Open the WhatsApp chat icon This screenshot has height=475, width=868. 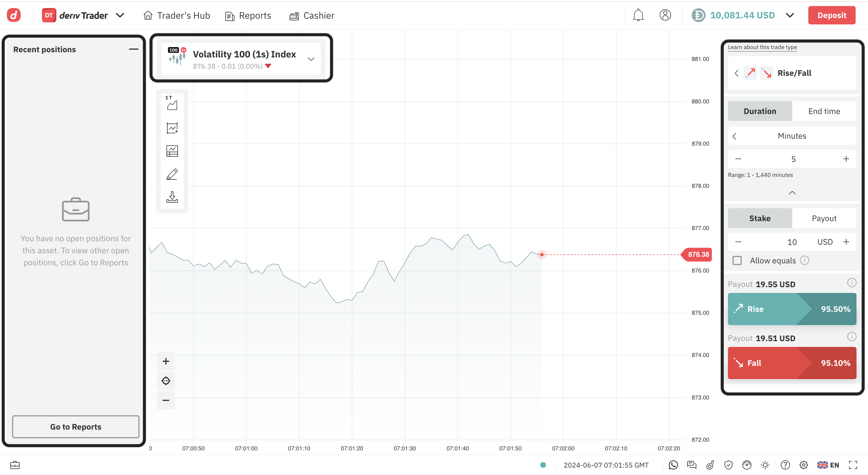click(x=673, y=465)
